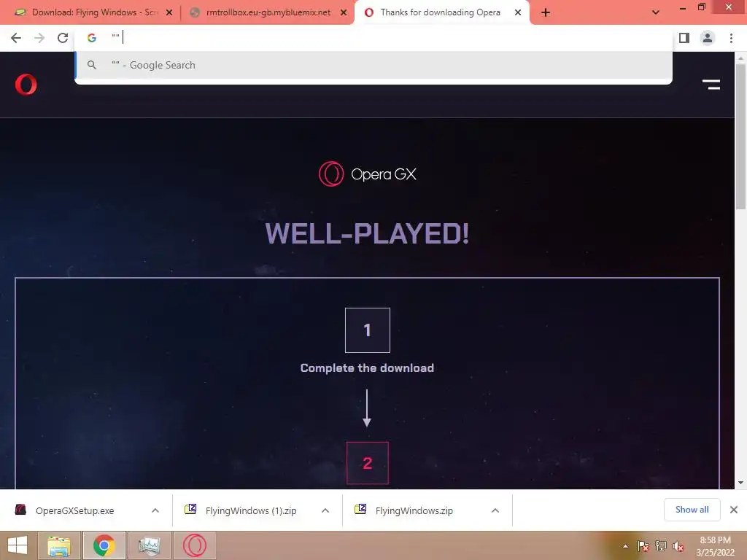
Task: Click the Chrome taskbar icon
Action: click(x=104, y=545)
